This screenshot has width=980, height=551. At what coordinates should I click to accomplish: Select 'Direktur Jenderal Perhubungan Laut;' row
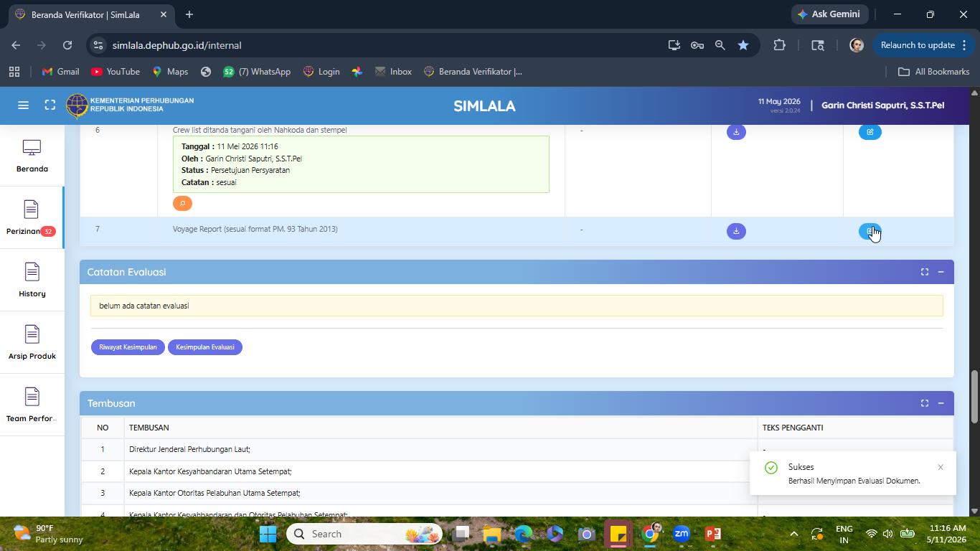[517, 449]
